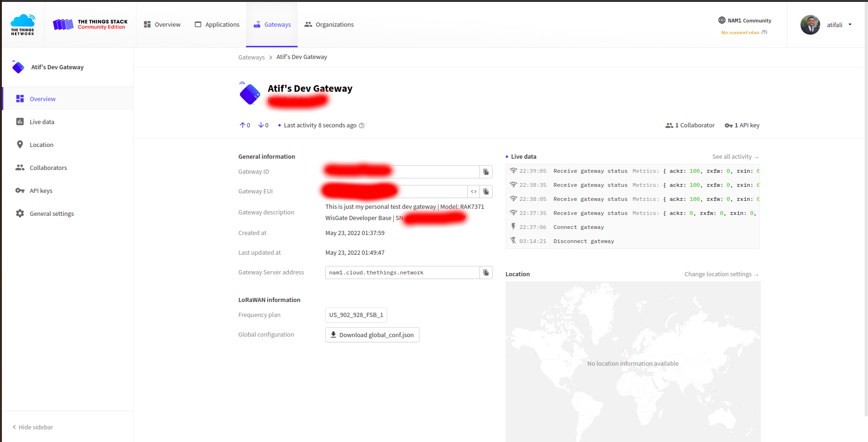Click the 22:38:05 Receive gateway status event
This screenshot has width=868, height=442.
click(633, 199)
